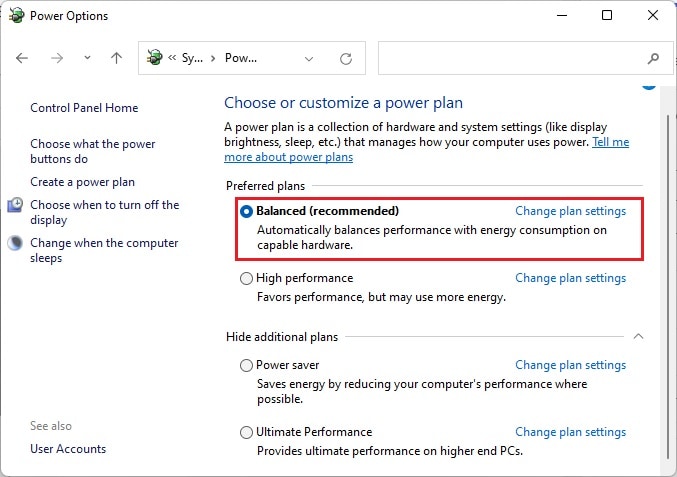Change plan settings for Power saver

tap(570, 365)
